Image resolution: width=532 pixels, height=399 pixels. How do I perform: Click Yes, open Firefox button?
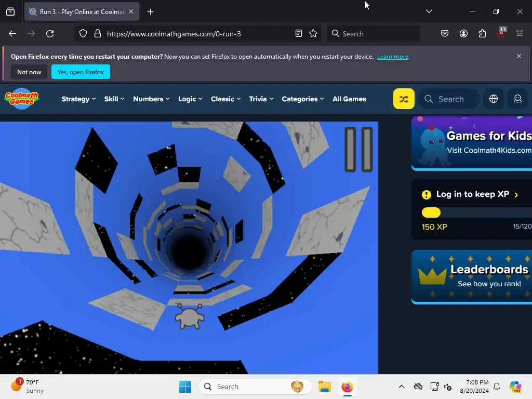click(x=81, y=72)
